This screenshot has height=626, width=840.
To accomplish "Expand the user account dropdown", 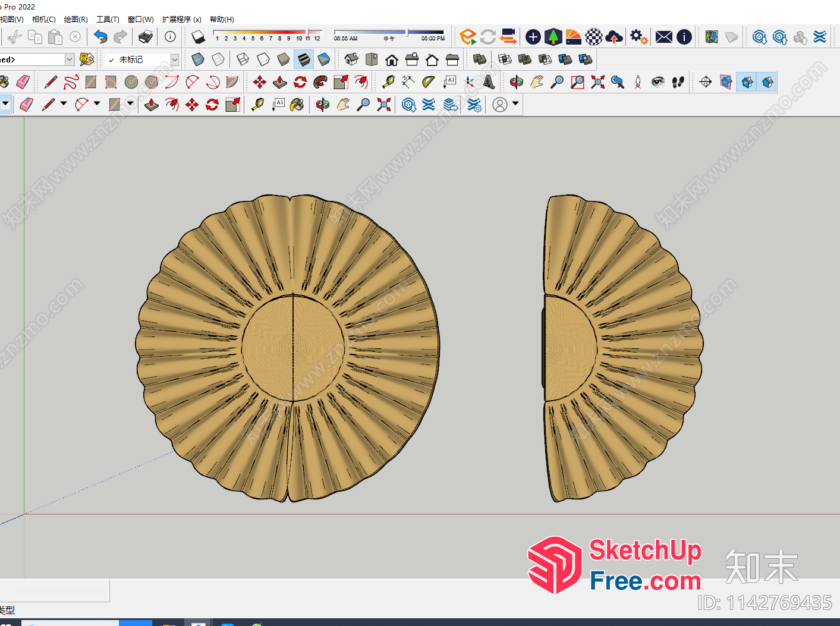I will tap(515, 104).
